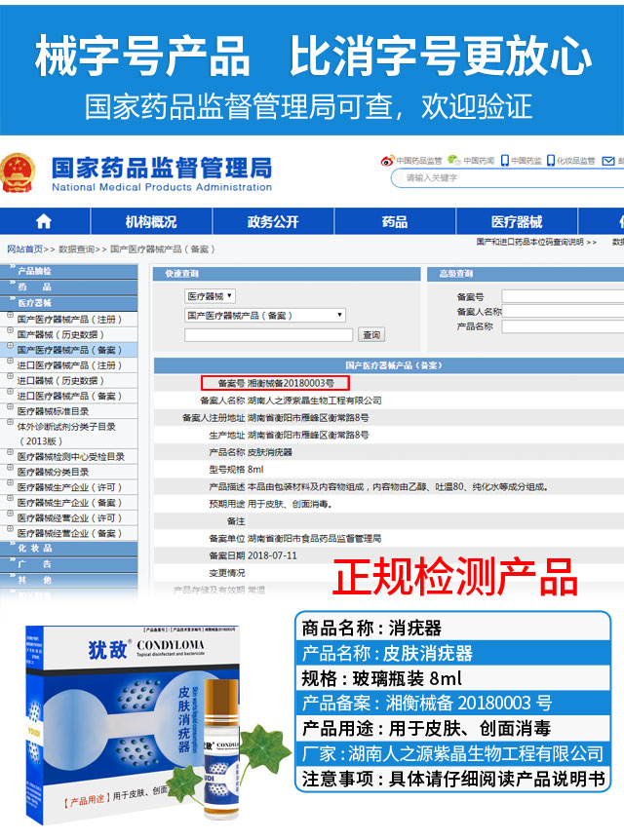Click the WeChat icon for 中国药闻
Viewport: 624px width, 840px height.
[454, 160]
